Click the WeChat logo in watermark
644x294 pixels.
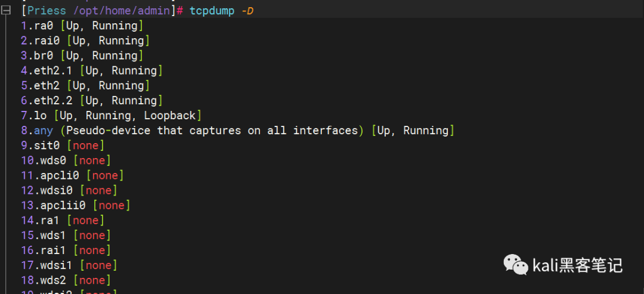pyautogui.click(x=515, y=265)
